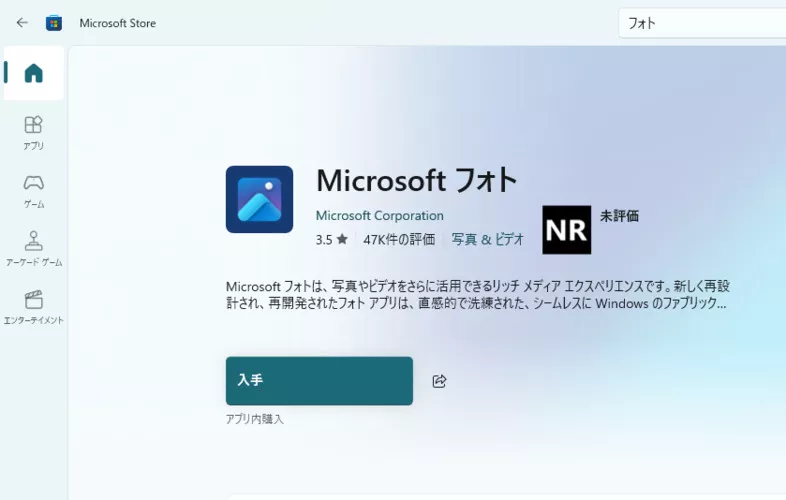Open the Home tab in sidebar
This screenshot has width=786, height=500.
pos(34,73)
